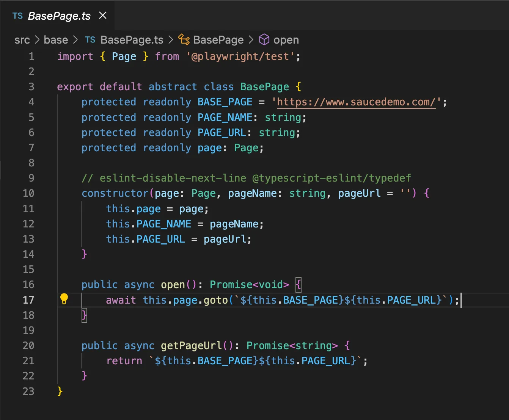Place cursor on the constructor keyword on line 10
Image resolution: width=509 pixels, height=420 pixels.
click(x=114, y=193)
